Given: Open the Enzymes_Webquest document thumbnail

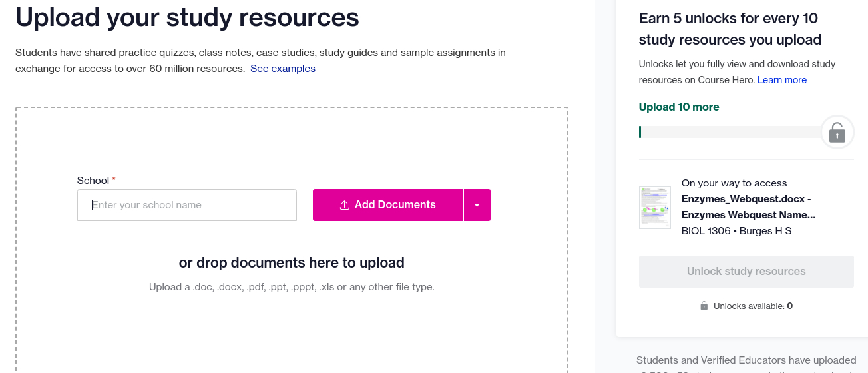Looking at the screenshot, I should (655, 208).
